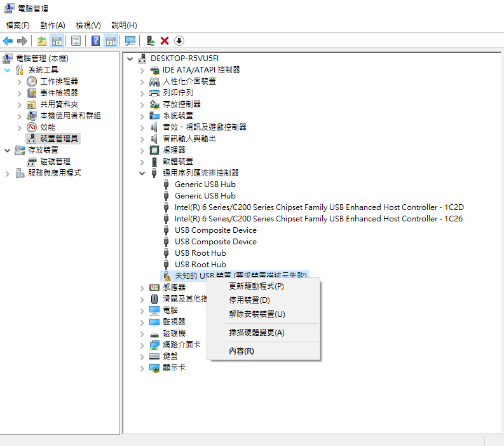Expand the 事件檢視器 node
Screen dimensions: 504x446
(19, 94)
